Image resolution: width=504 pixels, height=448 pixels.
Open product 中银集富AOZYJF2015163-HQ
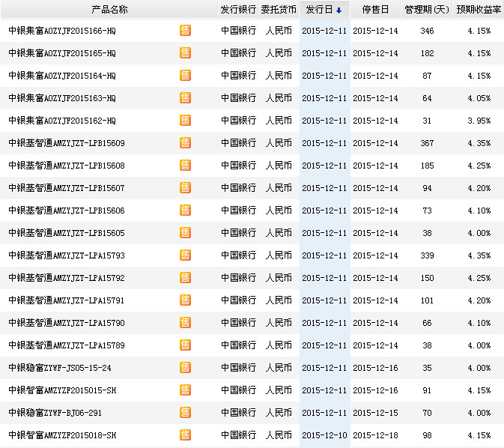pyautogui.click(x=62, y=98)
